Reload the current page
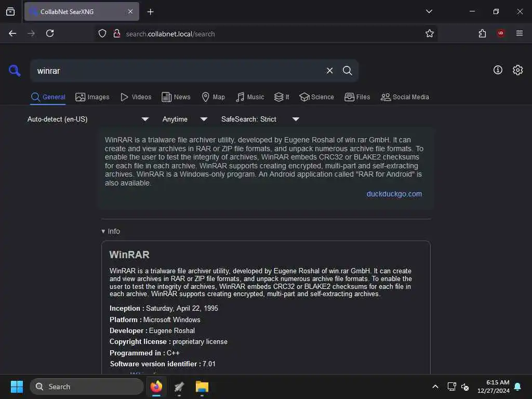 click(50, 33)
